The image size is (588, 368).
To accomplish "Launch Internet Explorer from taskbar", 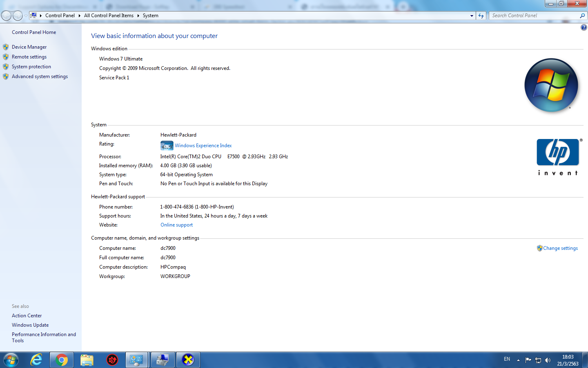I will click(36, 360).
